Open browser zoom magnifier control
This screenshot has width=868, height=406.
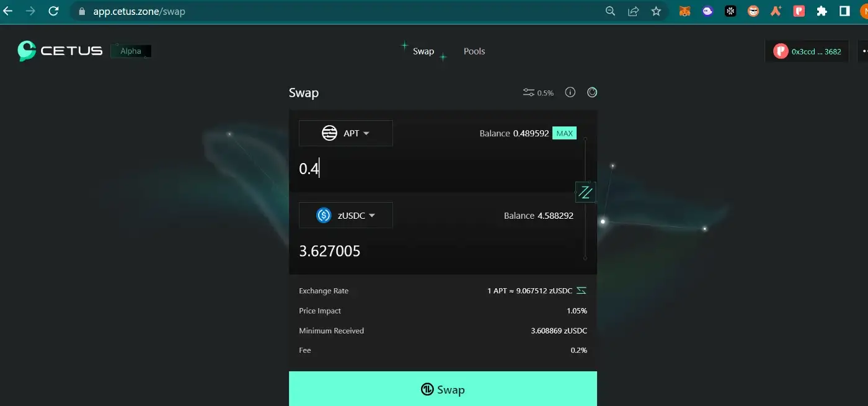[610, 11]
